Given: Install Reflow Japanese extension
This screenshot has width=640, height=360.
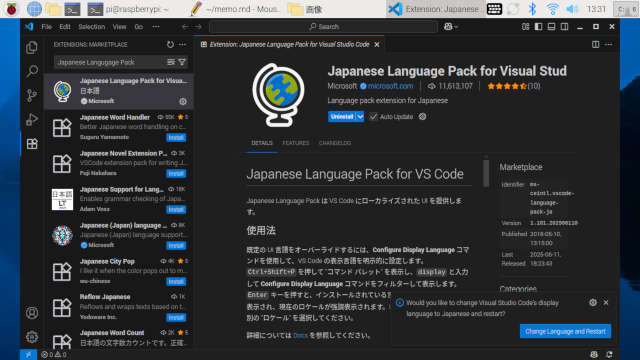Looking at the screenshot, I should pyautogui.click(x=176, y=318).
